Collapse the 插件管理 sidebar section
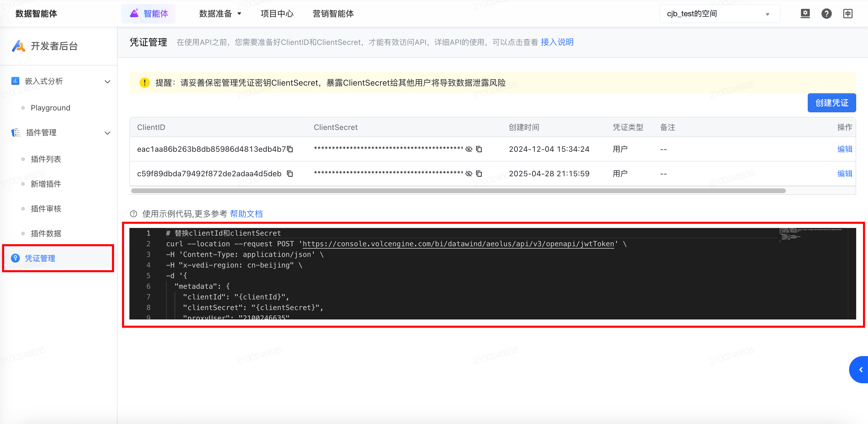 tap(108, 133)
